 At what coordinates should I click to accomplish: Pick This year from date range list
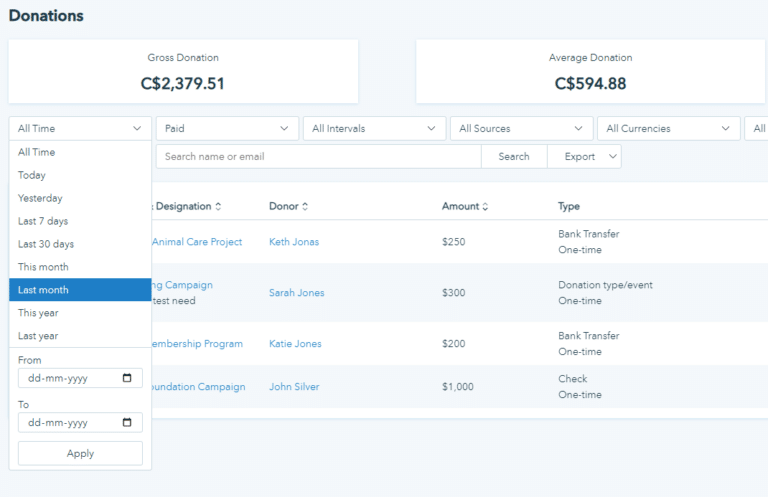click(80, 313)
